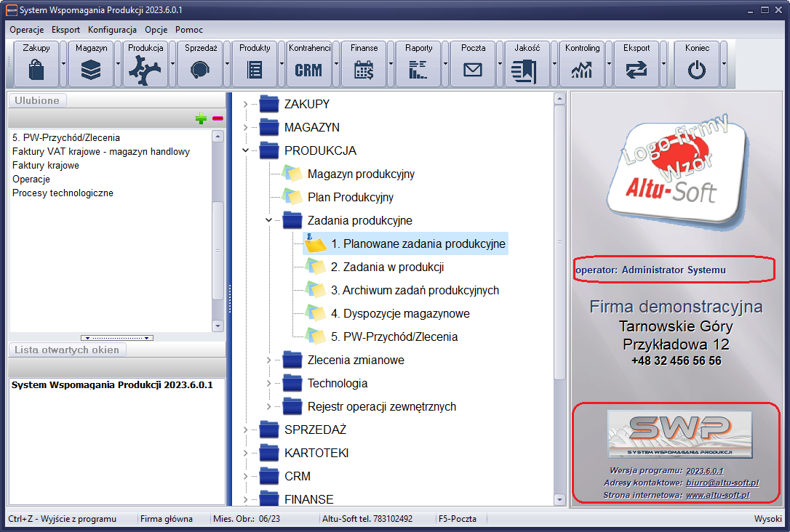Screen dimensions: 790x532
Task: Click tree view scrollbar down arrow
Action: pos(559,499)
